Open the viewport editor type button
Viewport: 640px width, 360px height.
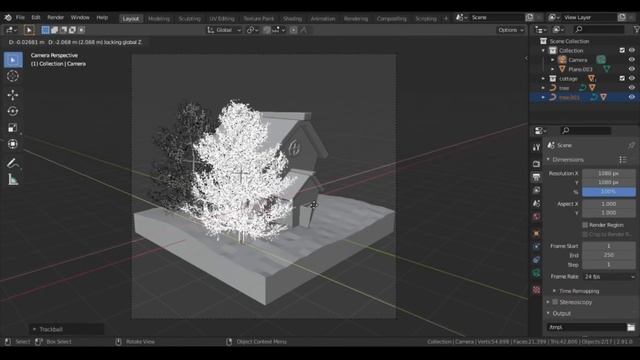coord(11,30)
